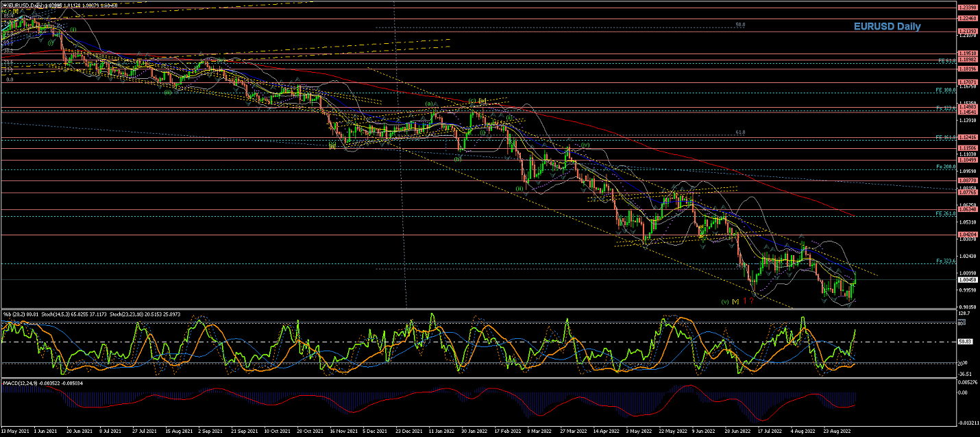The height and width of the screenshot is (437, 980).
Task: Select the 1.23390 price level tag
Action: (x=968, y=8)
